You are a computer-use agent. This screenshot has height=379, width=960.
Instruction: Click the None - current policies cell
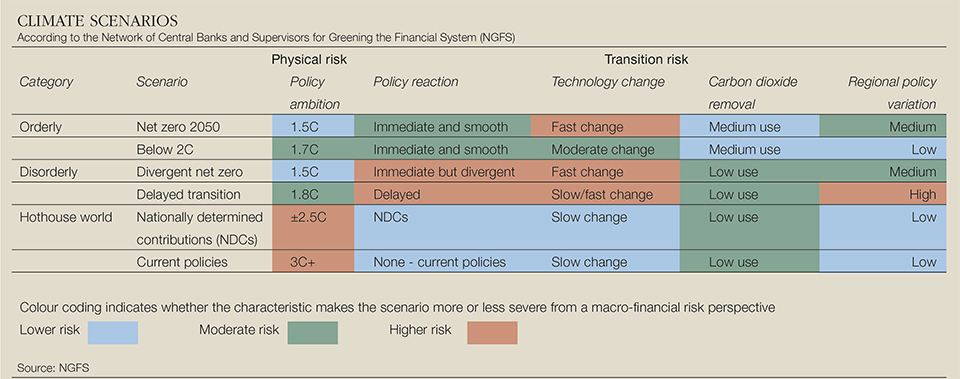coord(442,261)
